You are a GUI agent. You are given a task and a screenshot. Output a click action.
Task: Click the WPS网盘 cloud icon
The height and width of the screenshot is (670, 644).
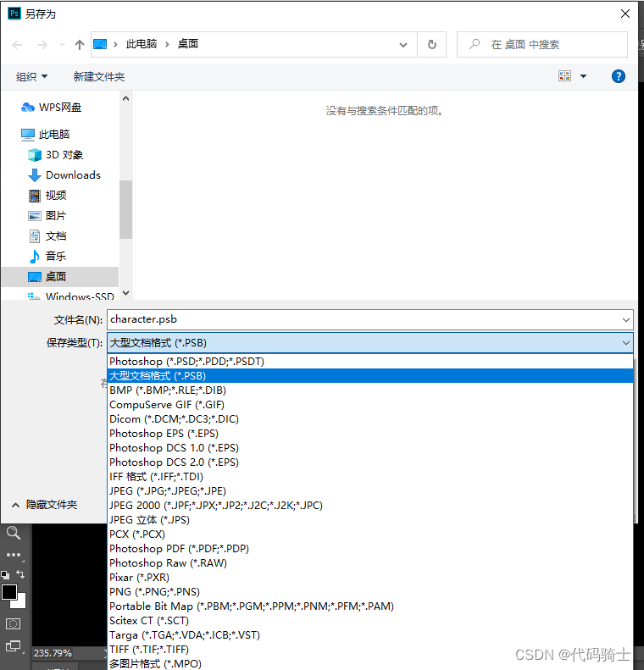click(x=28, y=108)
